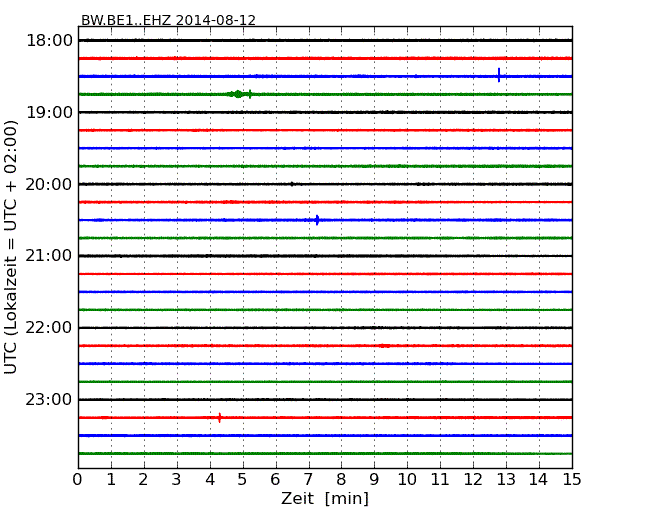Click the blue spike near minute 7 at 20:30
Screen dimensions: 650x520
[x=317, y=220]
